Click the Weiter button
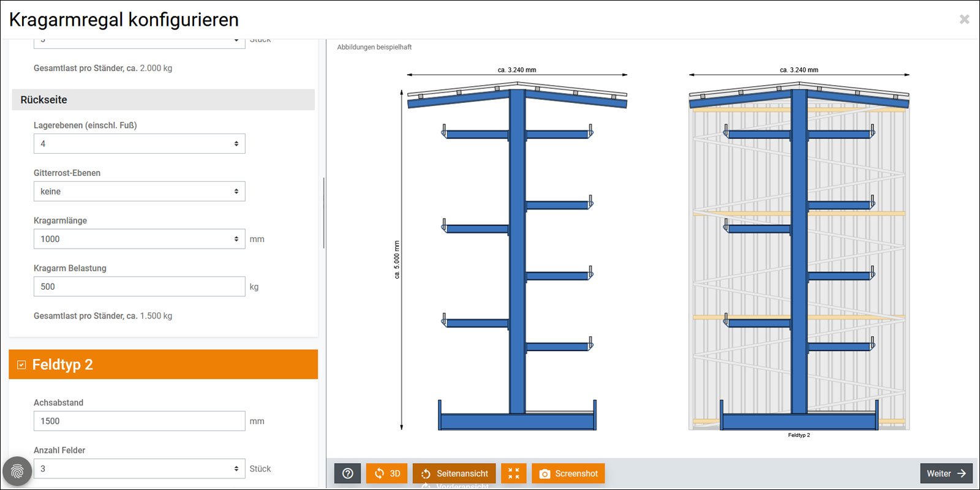This screenshot has height=490, width=980. 946,473
